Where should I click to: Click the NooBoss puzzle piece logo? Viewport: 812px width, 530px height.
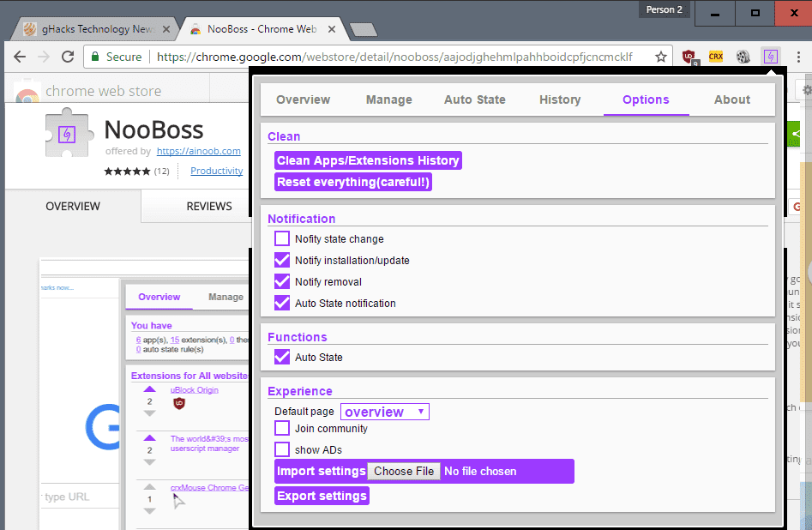(68, 133)
